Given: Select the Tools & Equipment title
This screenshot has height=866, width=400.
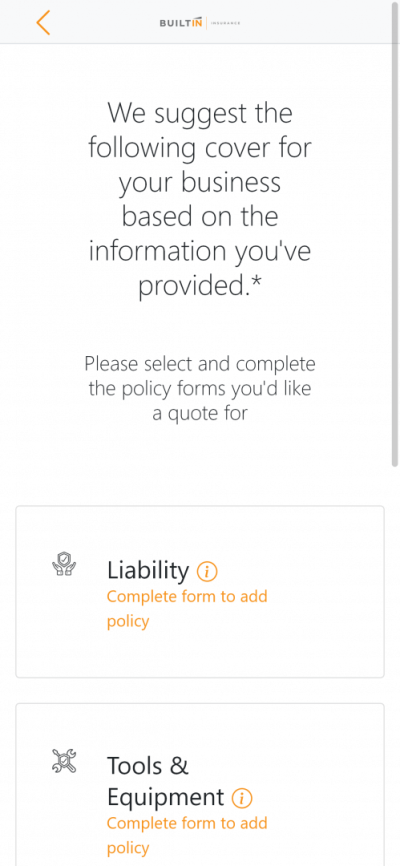Looking at the screenshot, I should (165, 781).
